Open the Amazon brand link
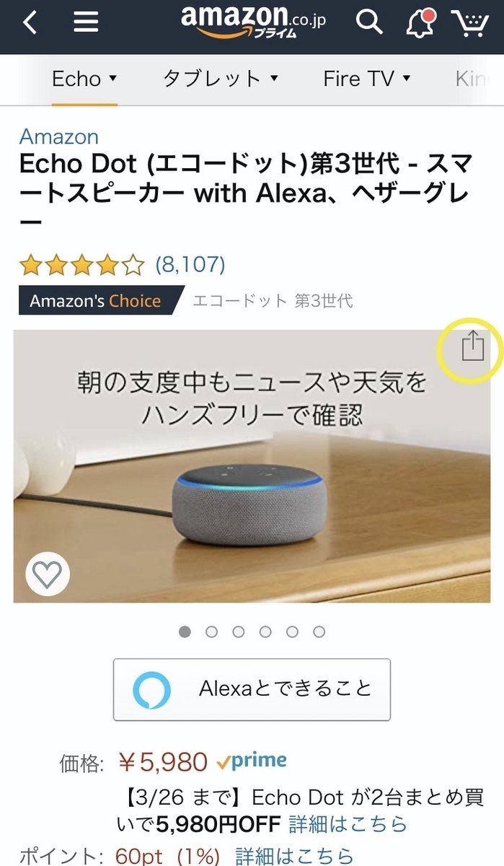The height and width of the screenshot is (866, 504). [x=59, y=136]
